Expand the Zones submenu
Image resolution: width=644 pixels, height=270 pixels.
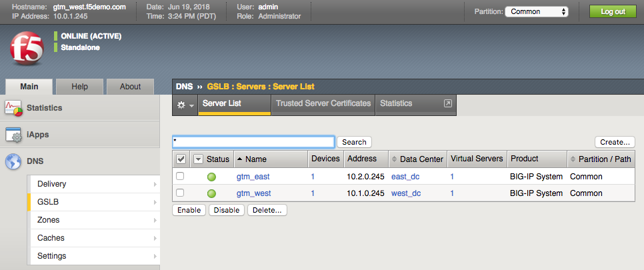tap(155, 220)
